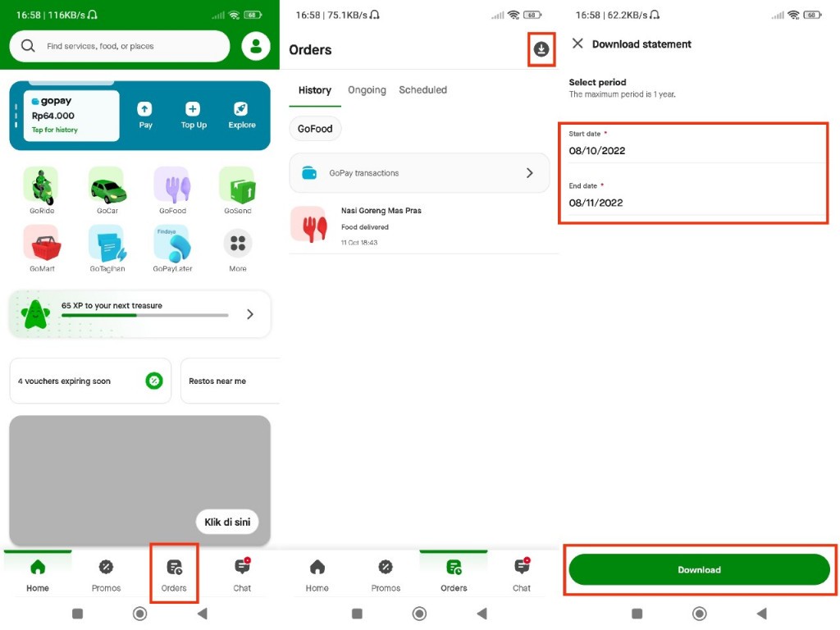Tap the download statement icon in Orders

[540, 49]
